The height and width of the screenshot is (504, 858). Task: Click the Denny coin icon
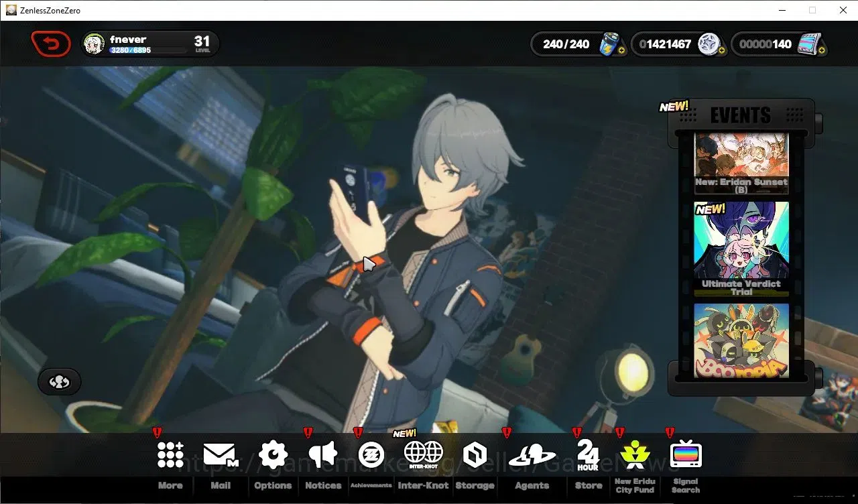click(x=709, y=44)
